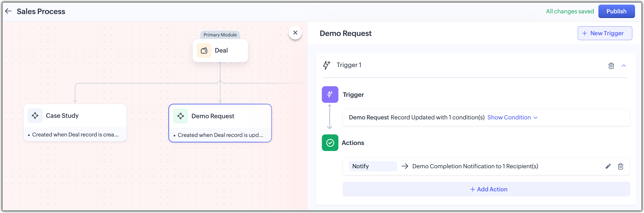Select the Case Study node card
The image size is (644, 213).
pos(75,123)
